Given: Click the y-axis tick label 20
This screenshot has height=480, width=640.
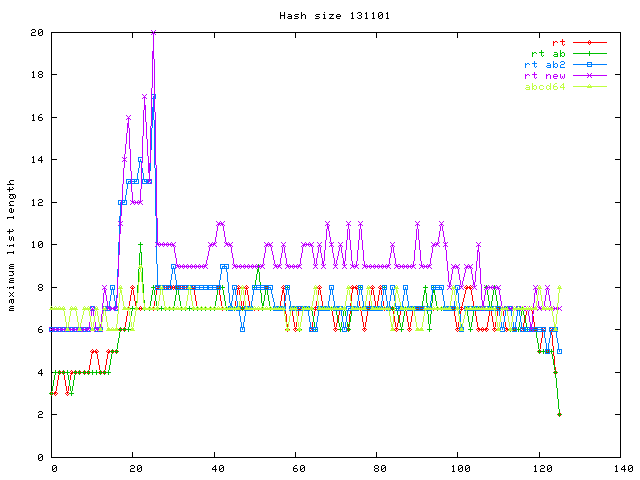Looking at the screenshot, I should 37,33.
